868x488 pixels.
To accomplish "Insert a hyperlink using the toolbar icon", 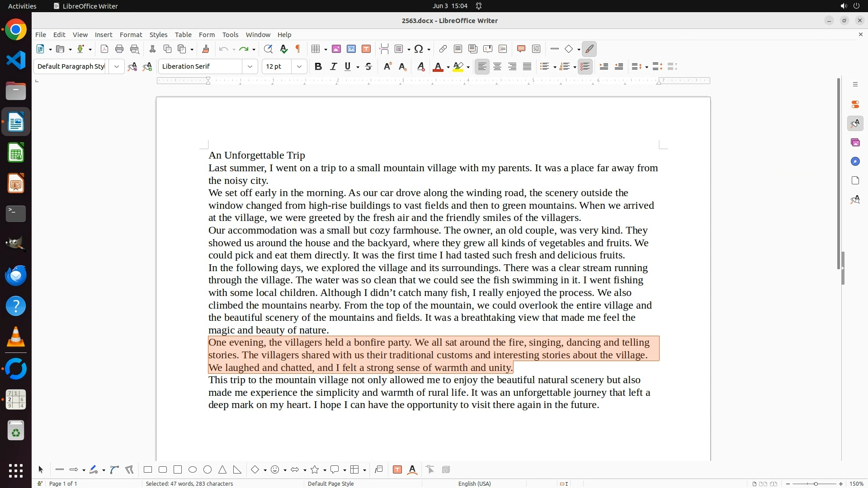I will point(443,49).
